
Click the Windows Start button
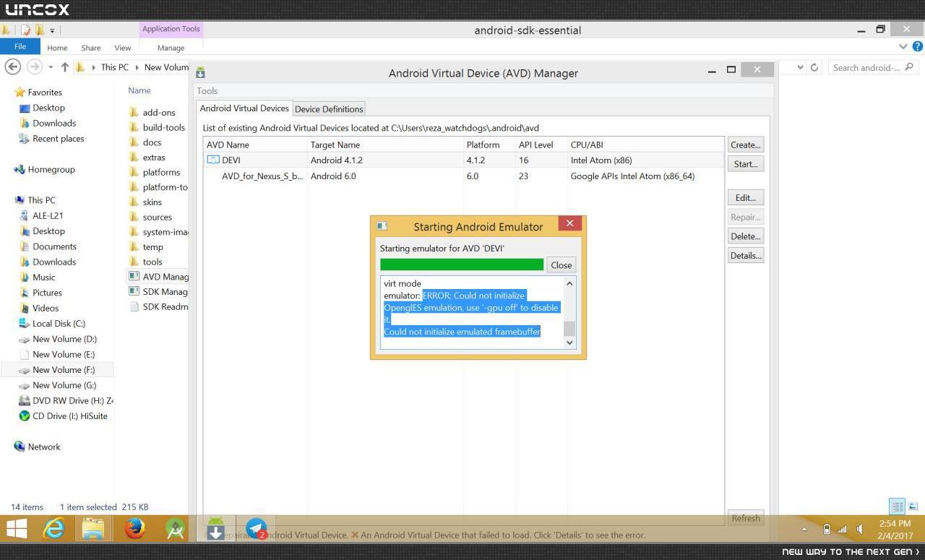click(x=17, y=530)
